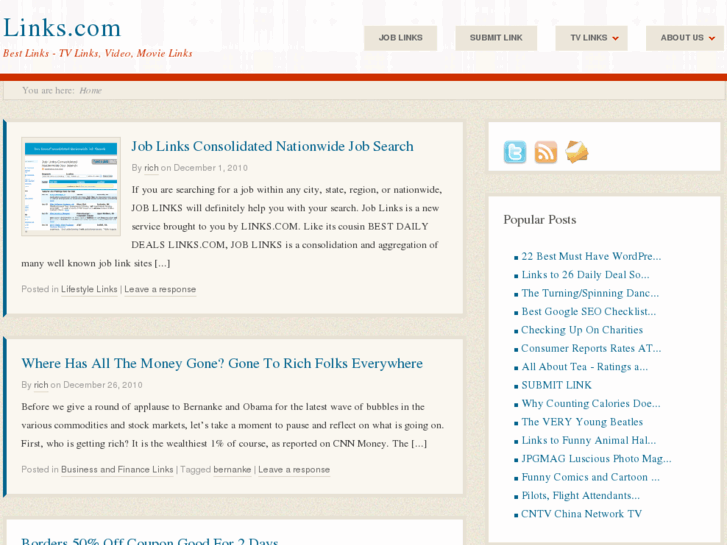
Task: Go to Links.com site title
Action: (x=62, y=28)
